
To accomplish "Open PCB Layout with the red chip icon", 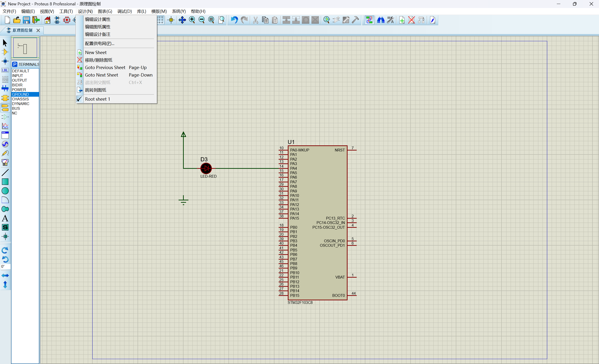I will click(67, 20).
